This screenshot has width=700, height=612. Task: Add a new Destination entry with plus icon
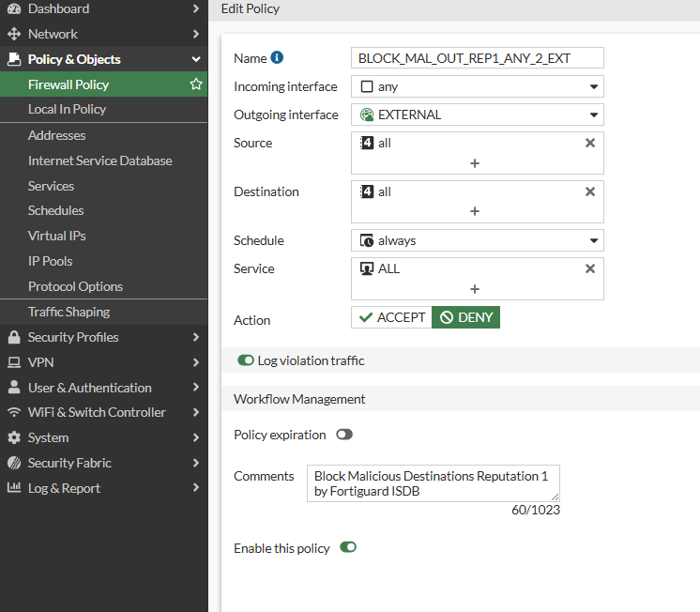click(x=475, y=211)
